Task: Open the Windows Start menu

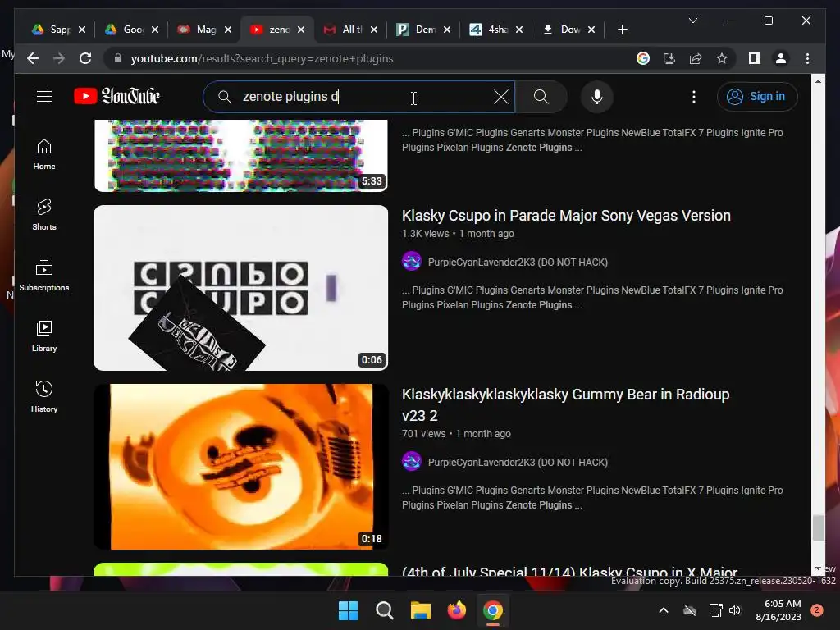Action: 348,610
